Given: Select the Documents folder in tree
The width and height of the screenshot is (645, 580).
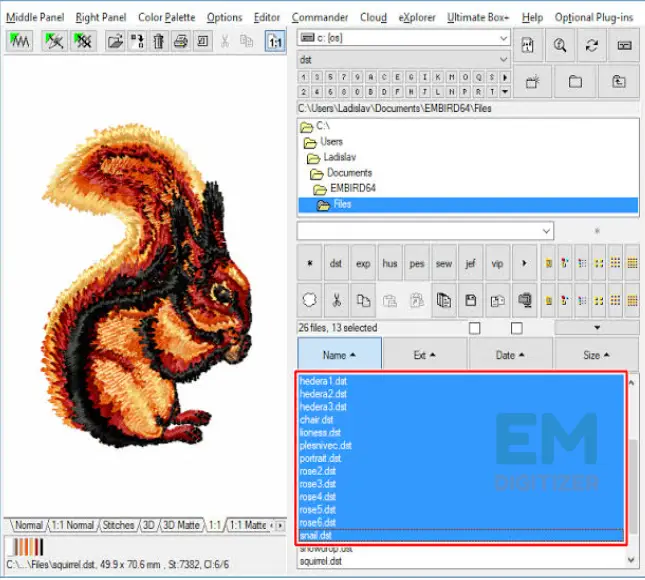Looking at the screenshot, I should coord(349,173).
